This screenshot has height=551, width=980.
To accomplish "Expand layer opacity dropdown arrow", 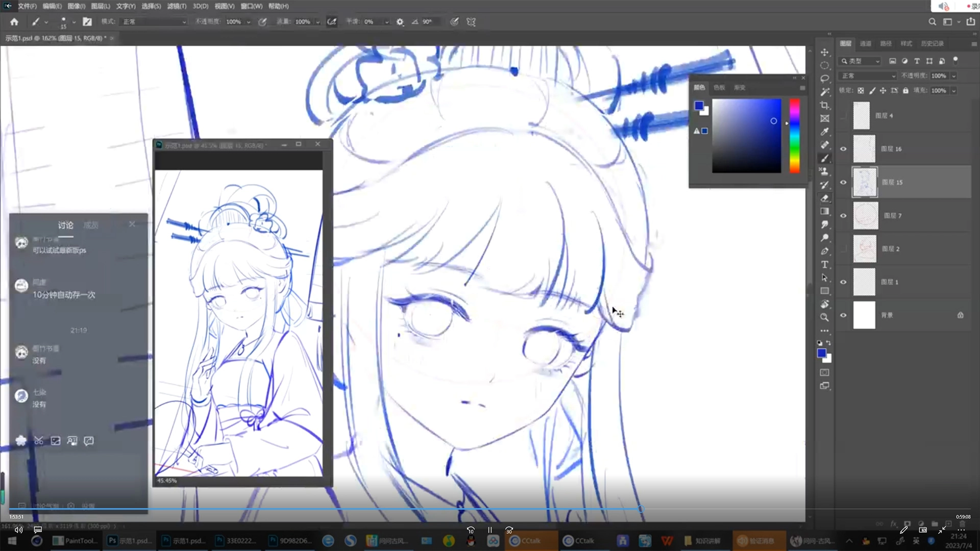I will click(953, 76).
